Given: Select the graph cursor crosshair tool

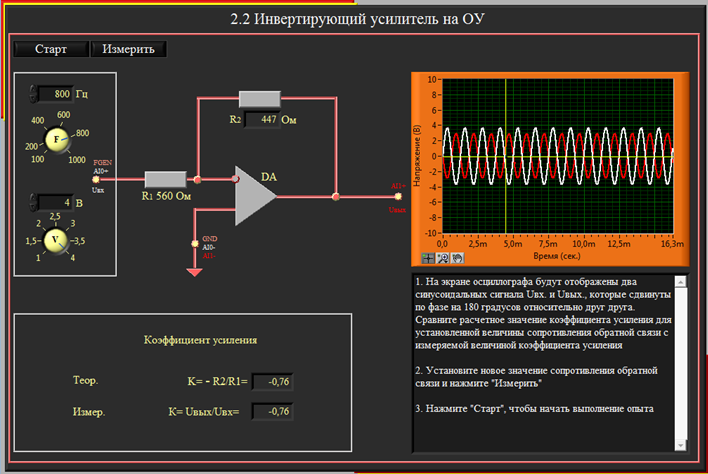Looking at the screenshot, I should (x=428, y=258).
